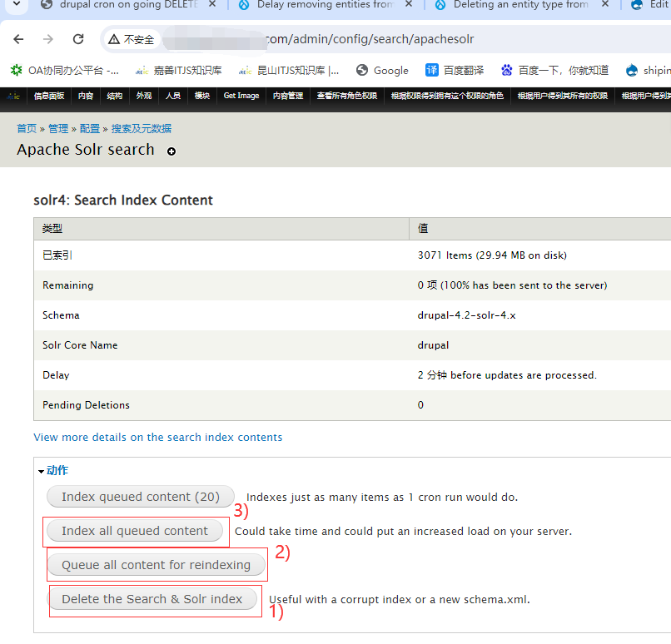Click the 已索引 row label
Image resolution: width=671 pixels, height=644 pixels.
point(57,255)
